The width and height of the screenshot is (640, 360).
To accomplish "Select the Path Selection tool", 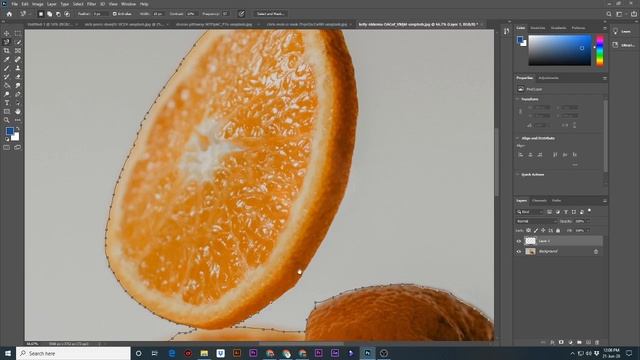I will tap(18, 103).
